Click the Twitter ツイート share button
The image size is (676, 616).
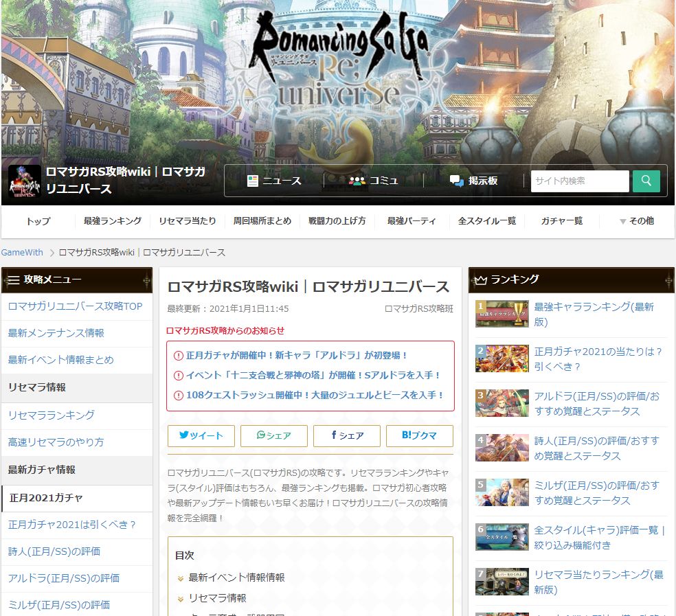point(201,436)
